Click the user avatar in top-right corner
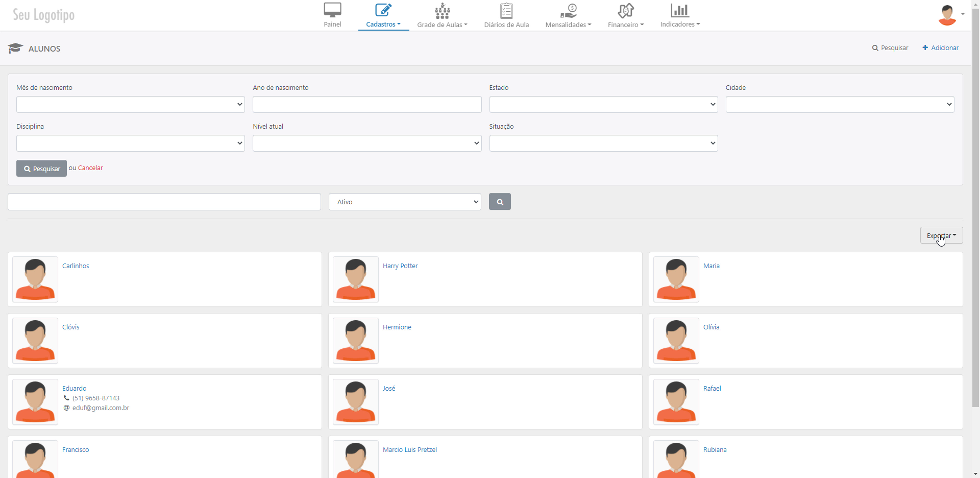Screen dimensions: 980x478 click(947, 15)
